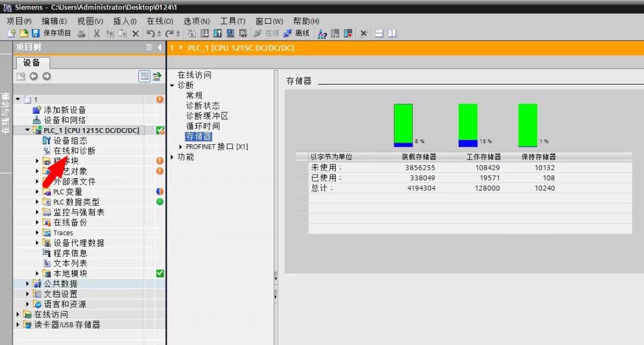
Task: Click the Delete X toolbar icon
Action: tap(135, 33)
